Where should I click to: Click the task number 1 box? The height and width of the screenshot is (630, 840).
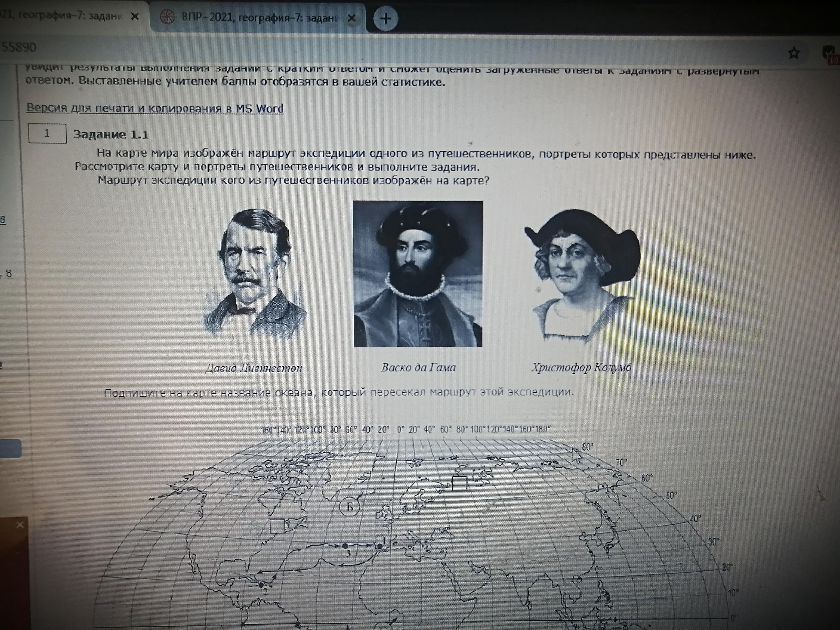(x=47, y=134)
